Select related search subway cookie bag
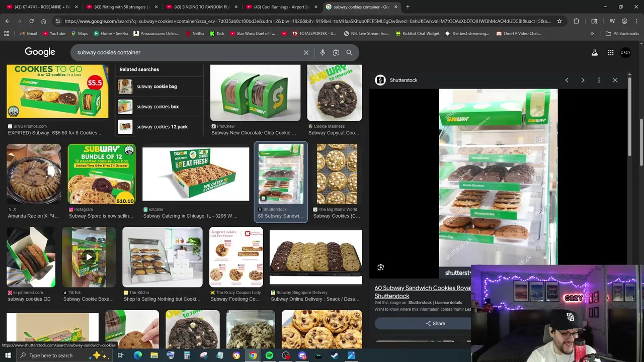 tap(160, 86)
